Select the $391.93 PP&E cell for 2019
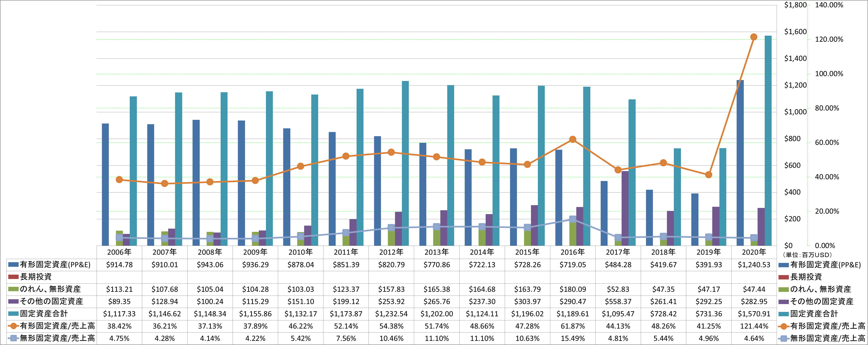Screen dimensions: 868x345 pyautogui.click(x=709, y=265)
